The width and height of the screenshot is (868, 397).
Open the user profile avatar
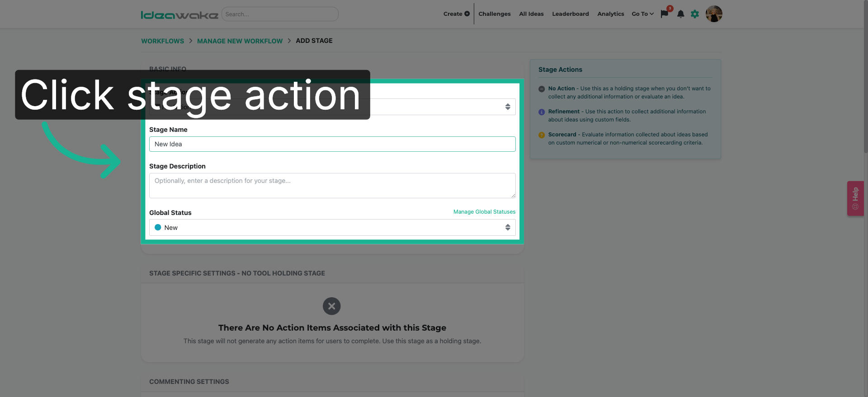pyautogui.click(x=714, y=14)
